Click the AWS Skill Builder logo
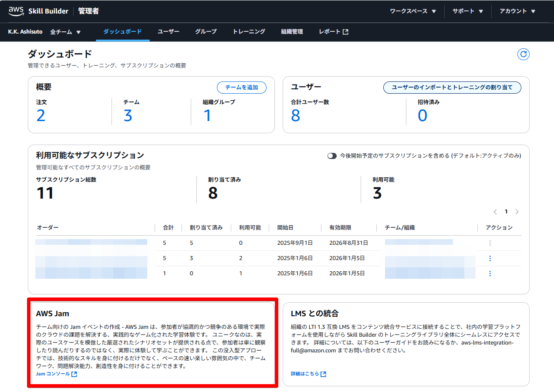The width and height of the screenshot is (554, 392). (x=38, y=11)
